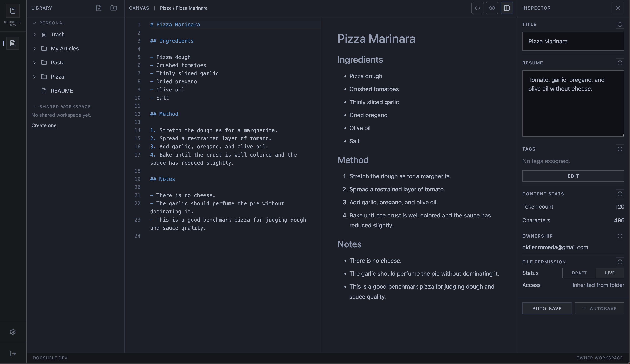Click into the Resume text area
This screenshot has height=364, width=630.
pyautogui.click(x=573, y=103)
